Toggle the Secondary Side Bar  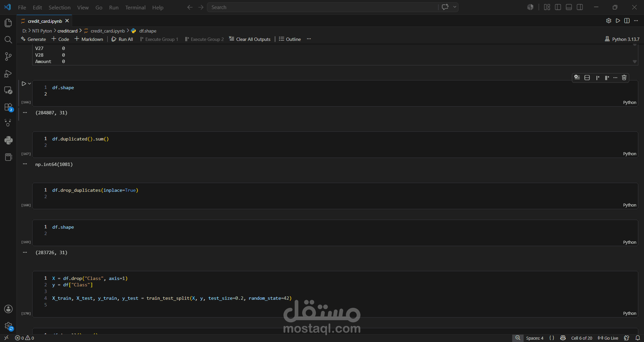coord(580,7)
